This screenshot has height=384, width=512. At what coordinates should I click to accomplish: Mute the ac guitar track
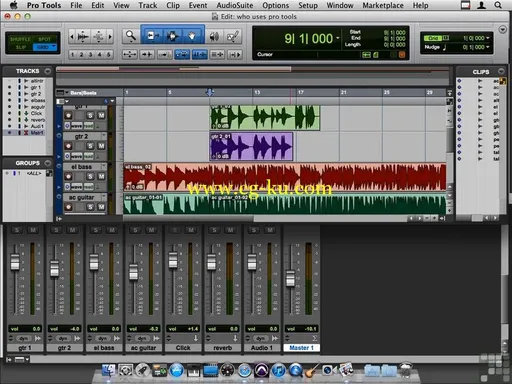click(x=101, y=207)
